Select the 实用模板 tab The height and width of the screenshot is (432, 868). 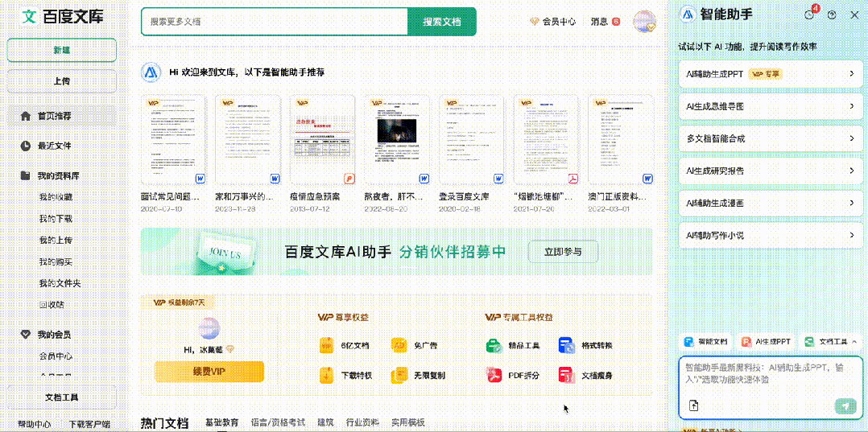tap(407, 422)
